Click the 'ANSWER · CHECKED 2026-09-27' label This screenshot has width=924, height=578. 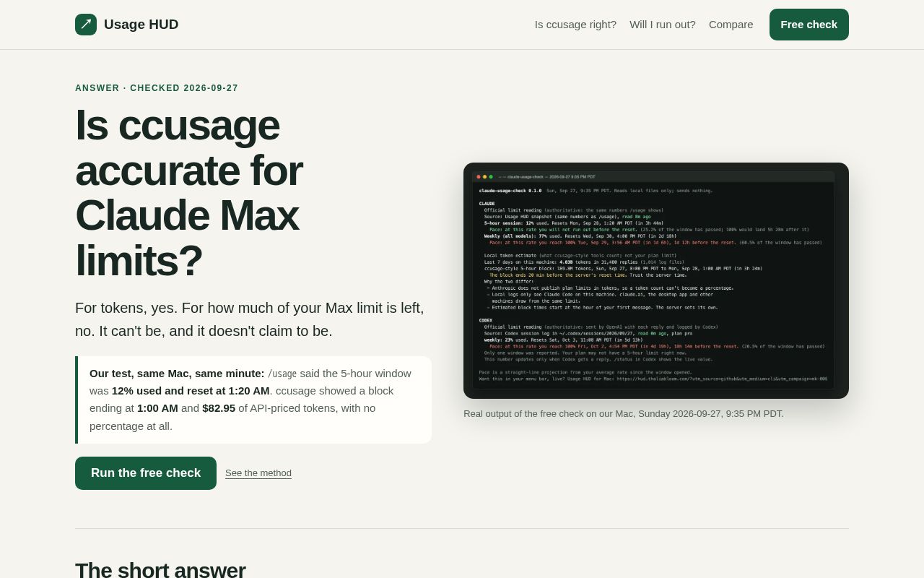[x=157, y=88]
